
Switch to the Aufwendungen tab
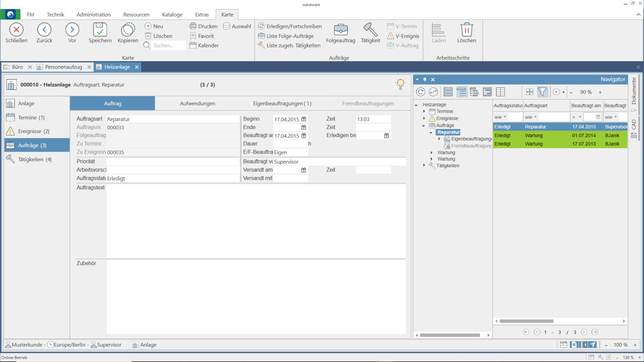[197, 103]
